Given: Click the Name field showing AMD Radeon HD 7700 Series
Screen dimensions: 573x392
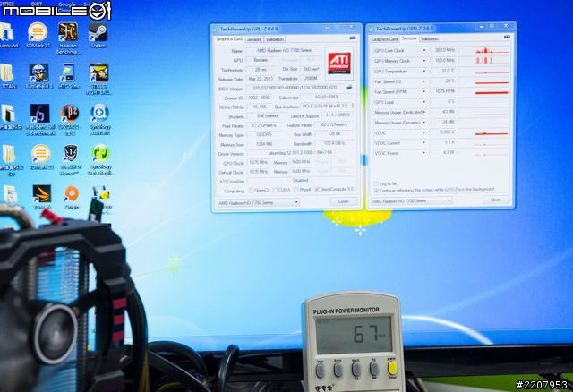Looking at the screenshot, I should (284, 50).
